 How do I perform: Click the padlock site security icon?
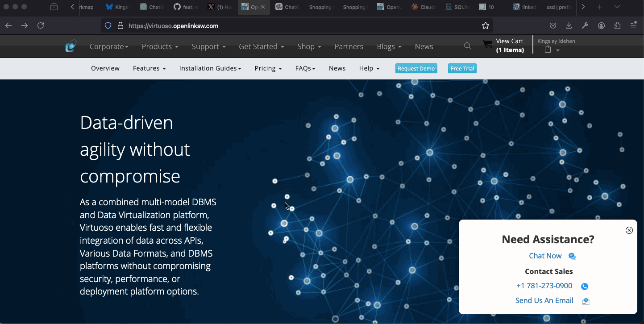(x=120, y=26)
